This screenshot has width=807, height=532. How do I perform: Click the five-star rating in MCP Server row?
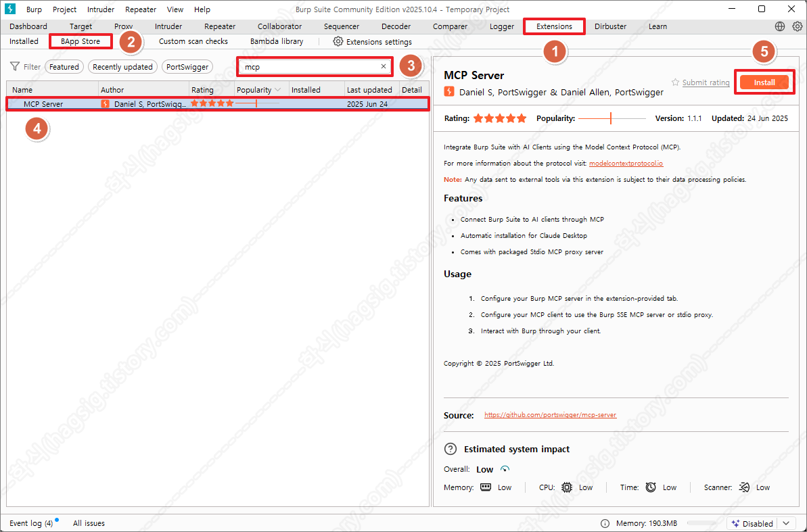(212, 103)
